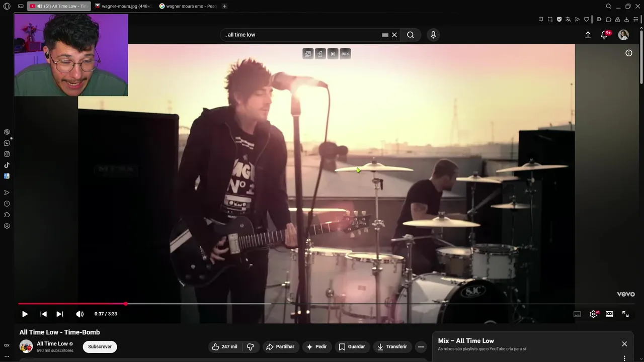Open the Opera GX main menu logo
This screenshot has height=362, width=644.
pos(7,6)
